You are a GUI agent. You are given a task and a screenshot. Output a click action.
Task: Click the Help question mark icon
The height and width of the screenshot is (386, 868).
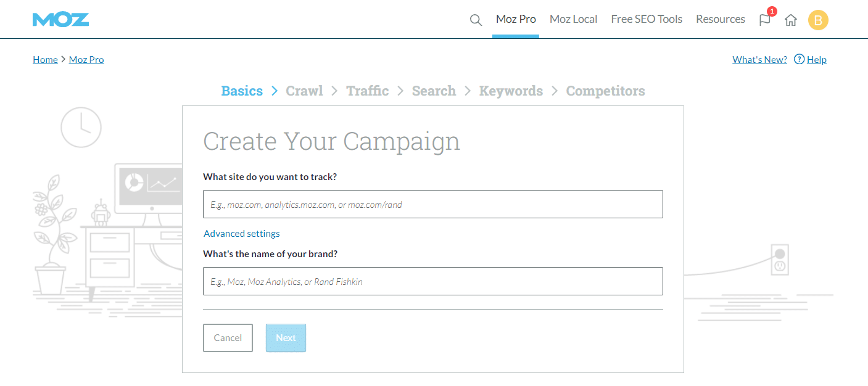800,59
